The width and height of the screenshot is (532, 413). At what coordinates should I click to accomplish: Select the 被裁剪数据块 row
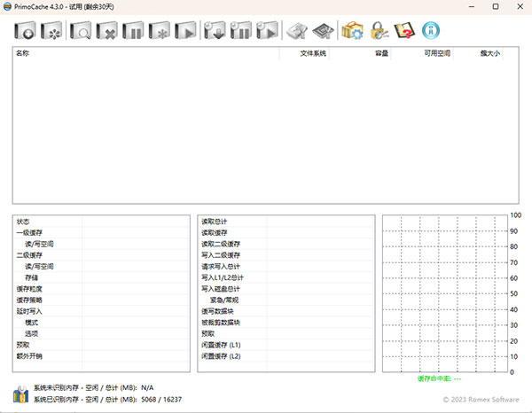[286, 323]
